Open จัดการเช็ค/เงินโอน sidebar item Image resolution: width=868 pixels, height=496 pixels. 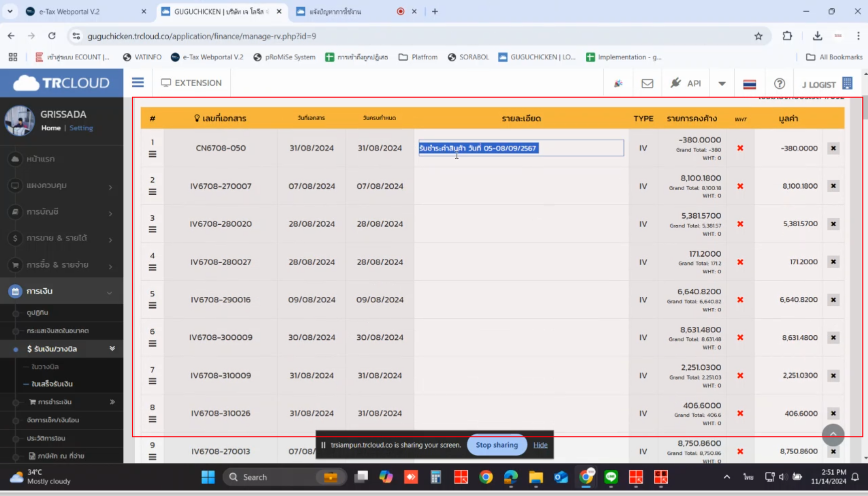coord(53,420)
